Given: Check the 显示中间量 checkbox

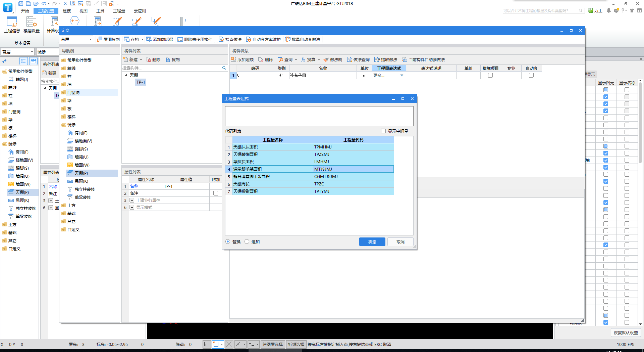Looking at the screenshot, I should [383, 131].
